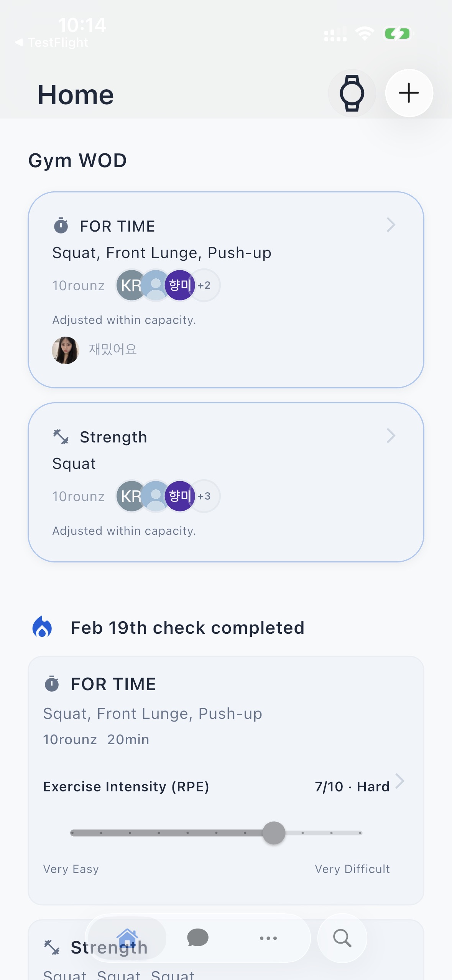
Task: Tap the smartwatch icon in header
Action: (352, 93)
